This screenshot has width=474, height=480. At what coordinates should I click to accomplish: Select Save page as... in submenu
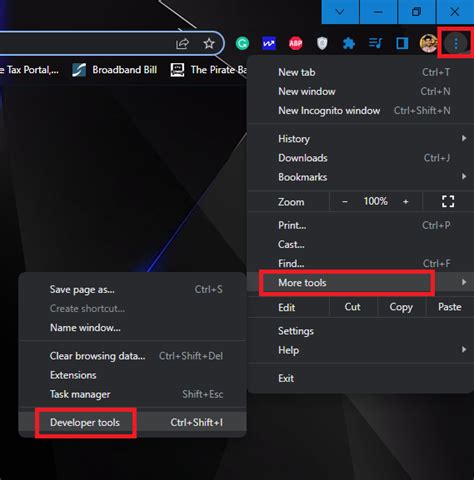pos(133,289)
